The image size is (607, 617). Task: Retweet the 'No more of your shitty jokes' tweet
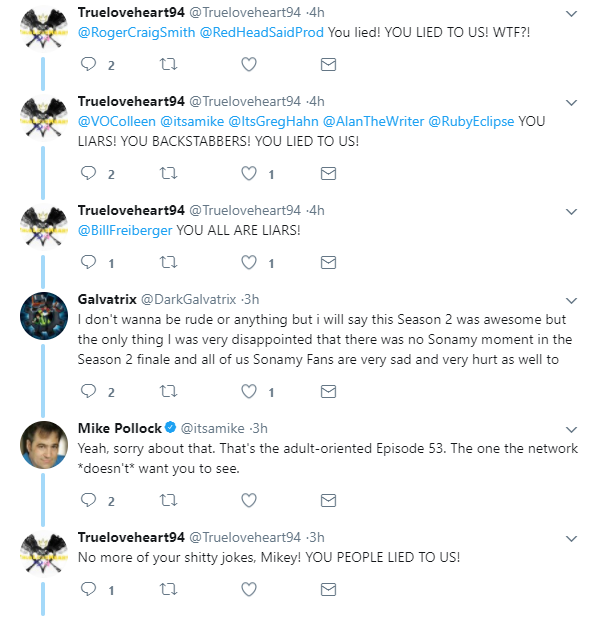coord(168,589)
